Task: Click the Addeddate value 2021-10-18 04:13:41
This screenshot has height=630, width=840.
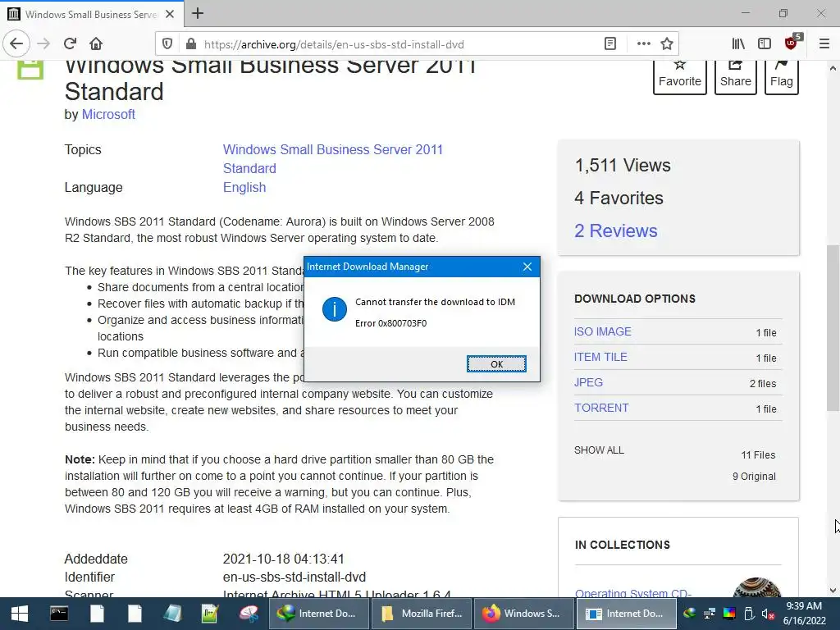Action: (283, 559)
